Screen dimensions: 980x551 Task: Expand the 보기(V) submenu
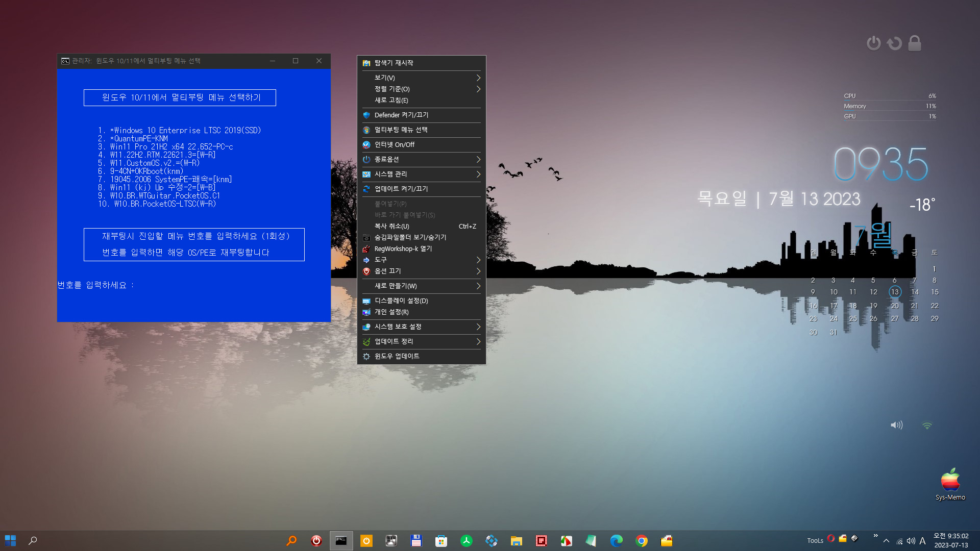tap(422, 78)
